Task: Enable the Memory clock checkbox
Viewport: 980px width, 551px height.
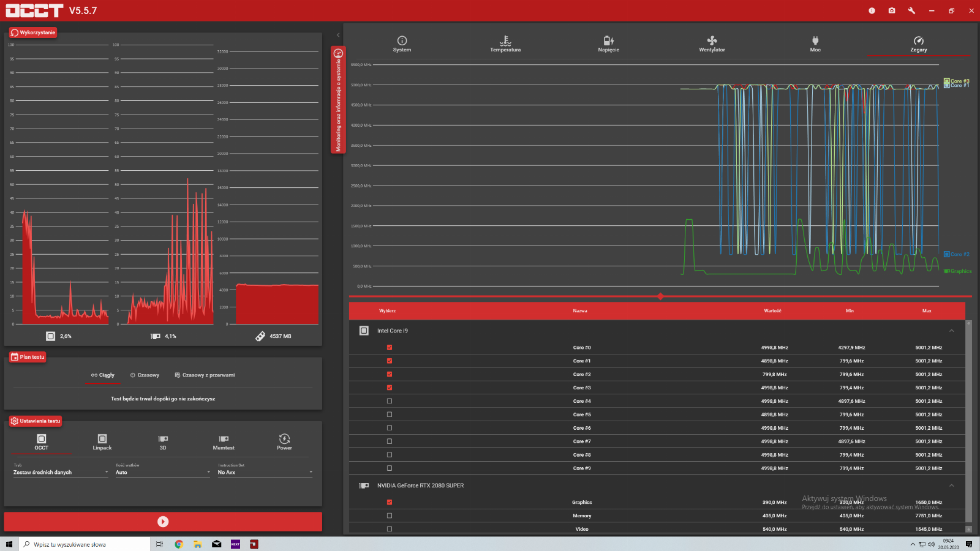Action: (390, 515)
